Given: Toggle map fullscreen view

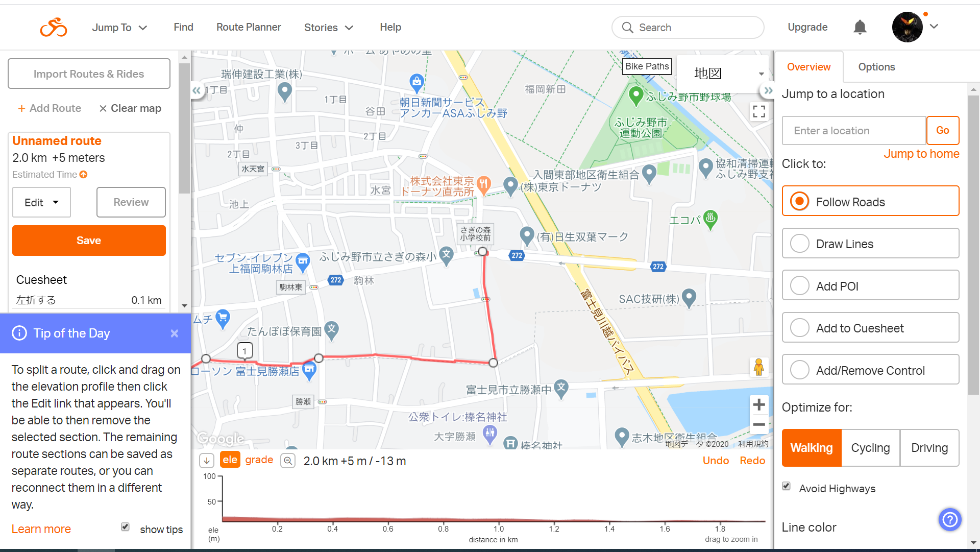Looking at the screenshot, I should [759, 111].
